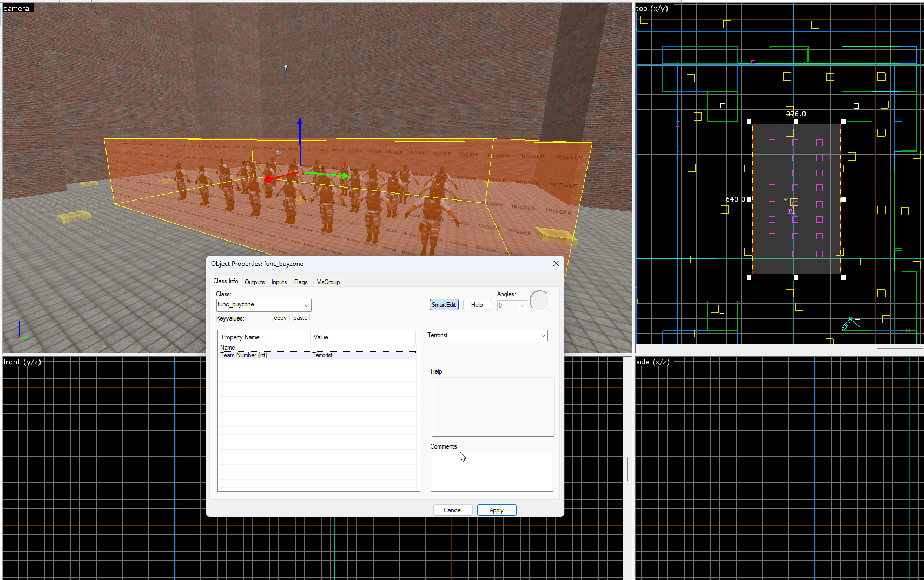The height and width of the screenshot is (580, 924).
Task: Apply the func_buyzone property changes
Action: pos(497,510)
